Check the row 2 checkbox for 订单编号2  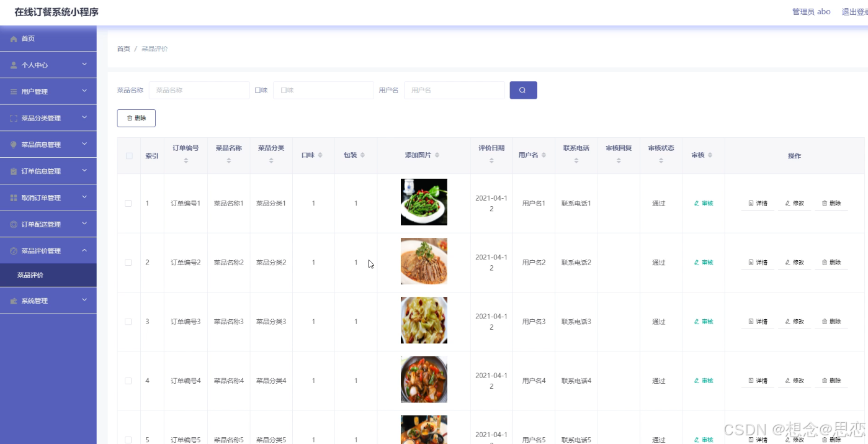(x=128, y=263)
